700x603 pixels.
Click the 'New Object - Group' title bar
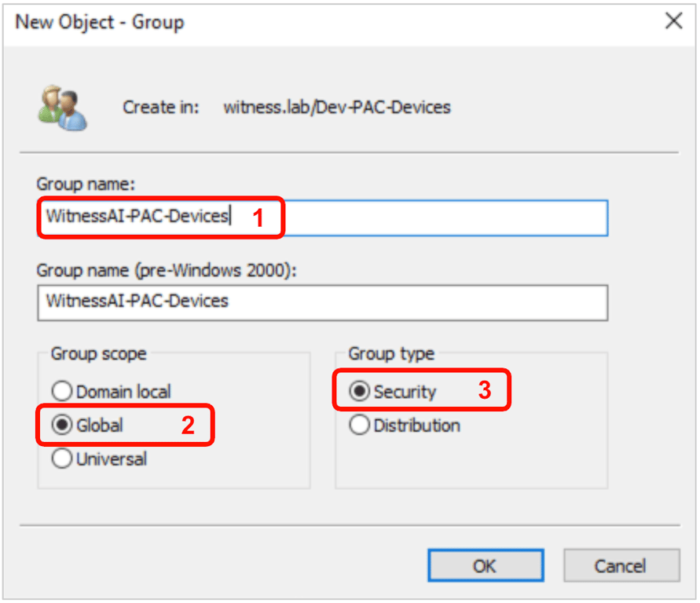tap(314, 21)
